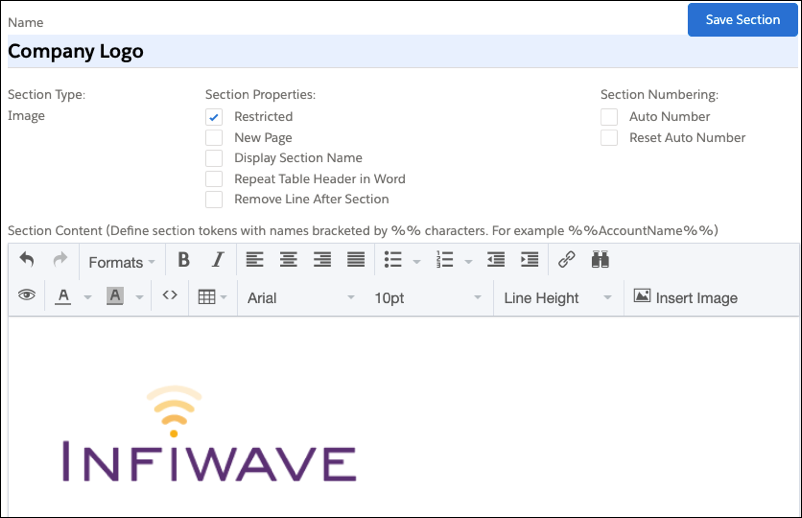Check the Restricted checkbox
802x518 pixels.
click(214, 117)
